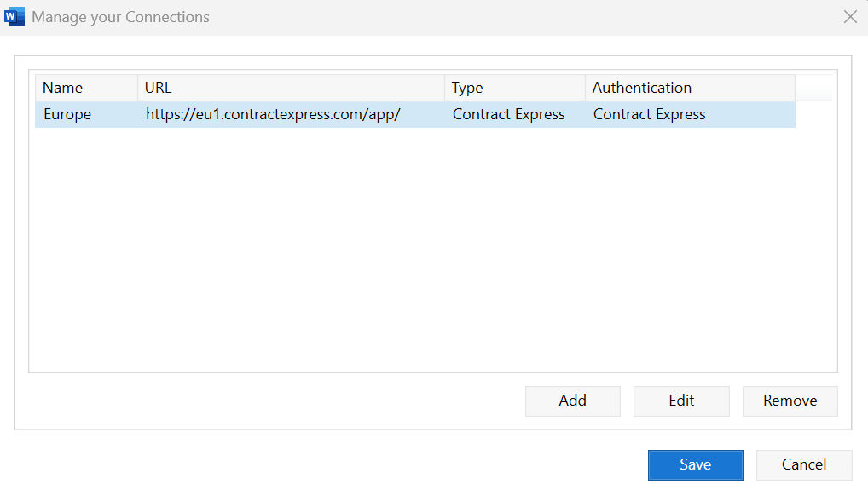Cancel the connections dialog
The width and height of the screenshot is (868, 496).
pos(804,464)
